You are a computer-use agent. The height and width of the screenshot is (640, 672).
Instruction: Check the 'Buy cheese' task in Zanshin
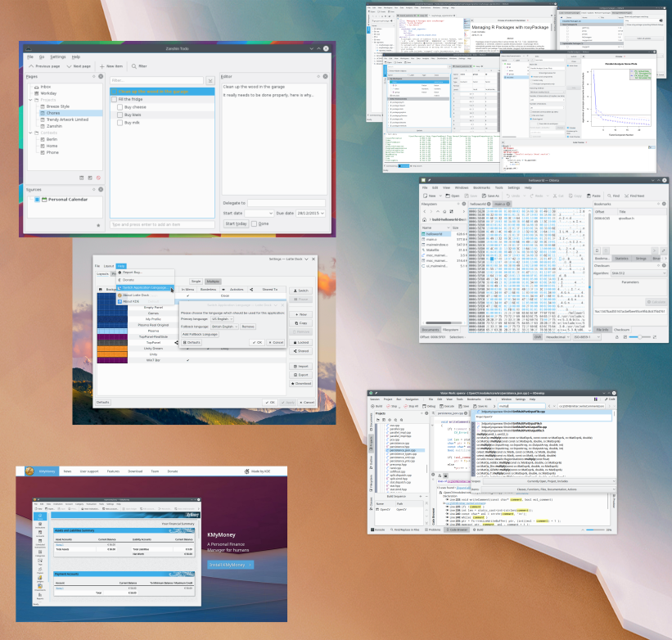(x=120, y=107)
